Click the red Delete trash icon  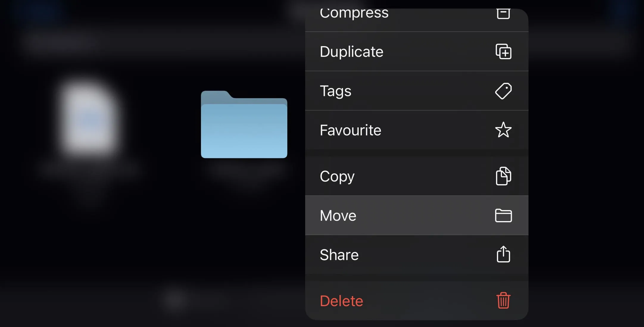pos(503,301)
